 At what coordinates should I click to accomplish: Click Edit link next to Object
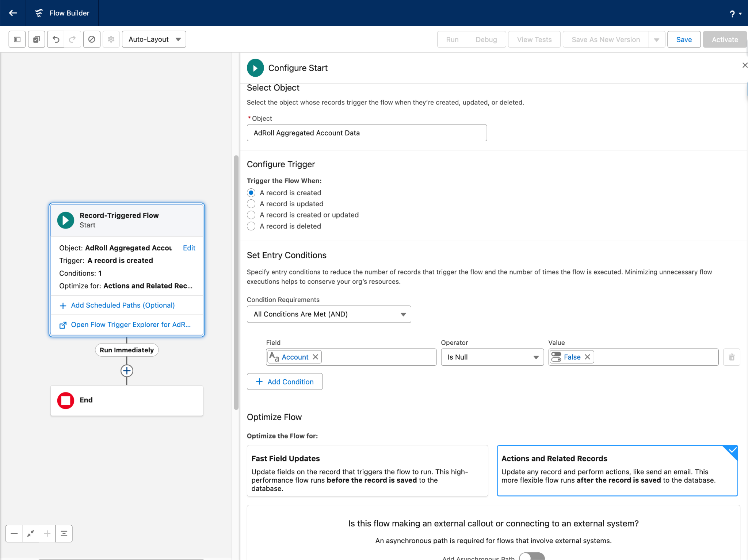pyautogui.click(x=189, y=248)
